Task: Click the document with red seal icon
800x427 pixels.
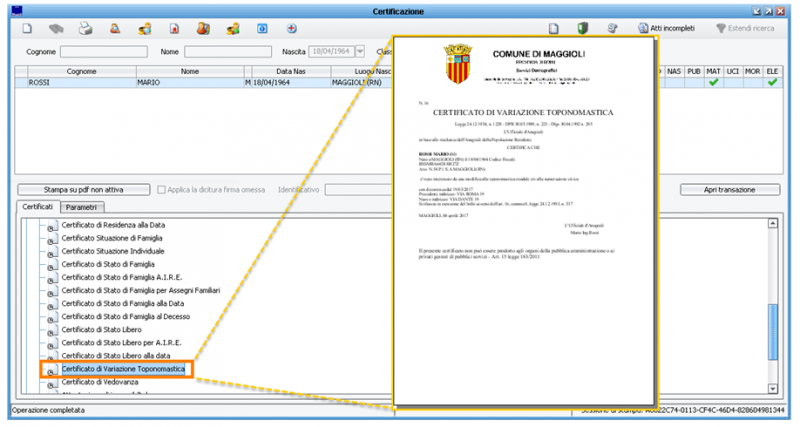Action: [174, 29]
